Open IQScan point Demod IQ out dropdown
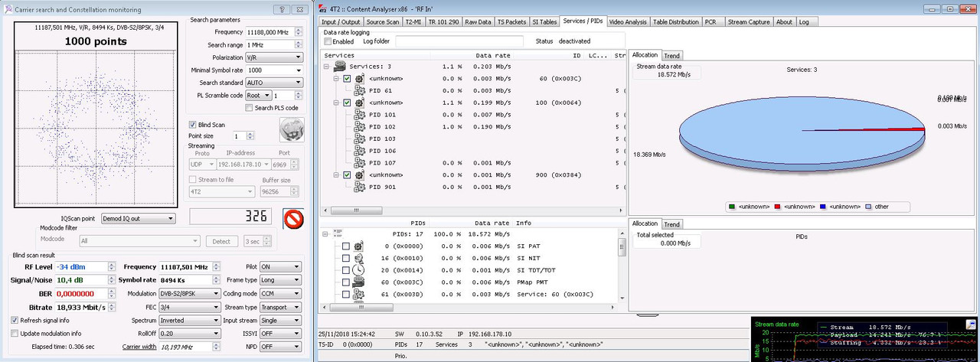This screenshot has width=980, height=362. coord(138,218)
